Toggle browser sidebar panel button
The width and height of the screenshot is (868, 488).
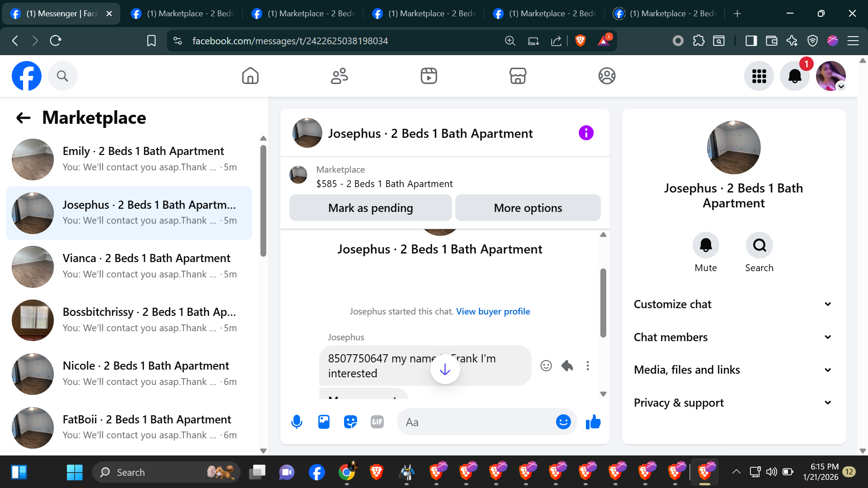pos(751,41)
